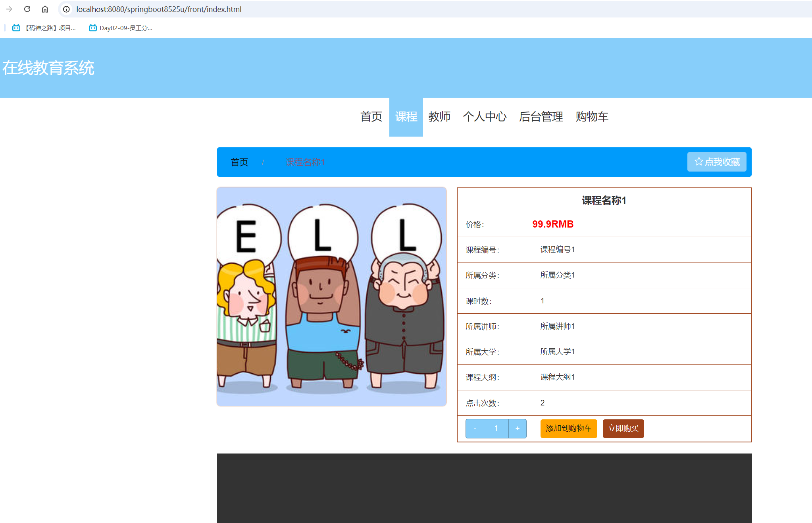
Task: Toggle favorite with 点我收藏 button
Action: click(717, 162)
